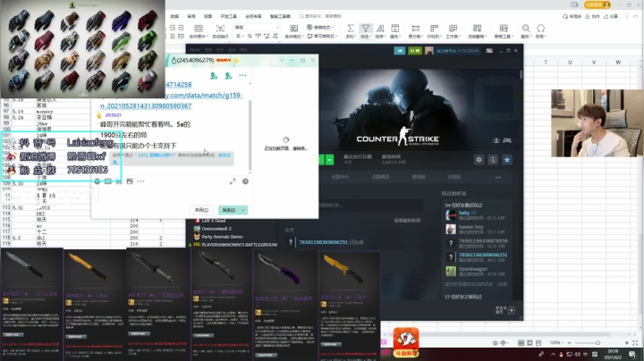Open the chat title bar dropdown chevron
Screen dimensions: 644x361
[282, 60]
